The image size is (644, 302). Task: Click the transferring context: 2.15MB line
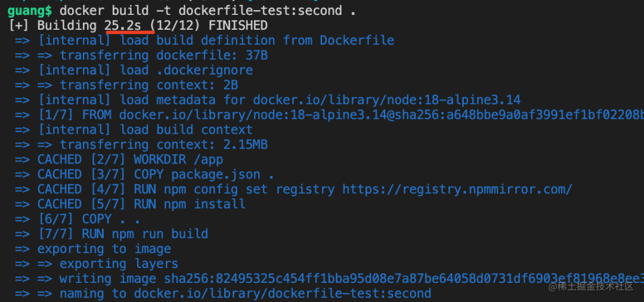point(163,144)
